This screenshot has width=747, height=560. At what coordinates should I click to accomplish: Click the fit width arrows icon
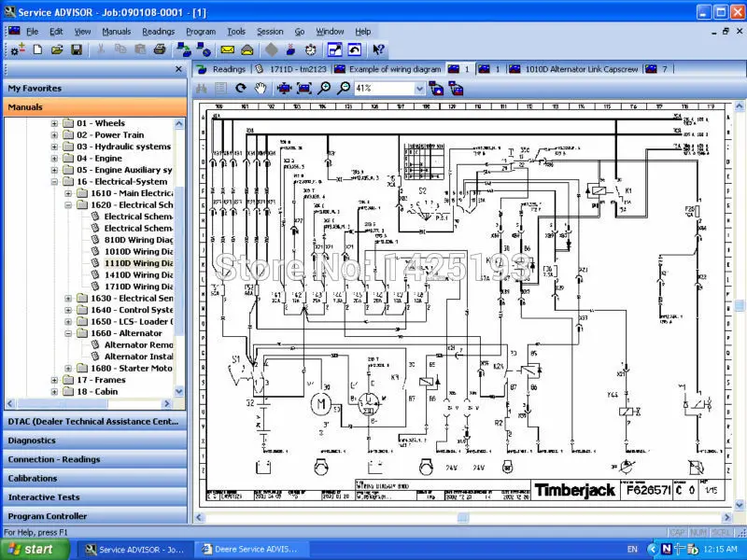tap(284, 88)
